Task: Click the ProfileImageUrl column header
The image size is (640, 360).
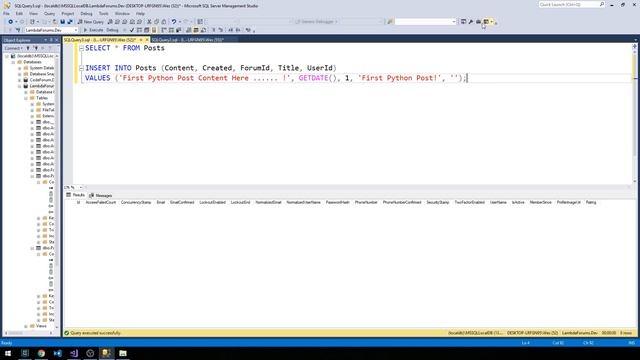Action: [569, 202]
